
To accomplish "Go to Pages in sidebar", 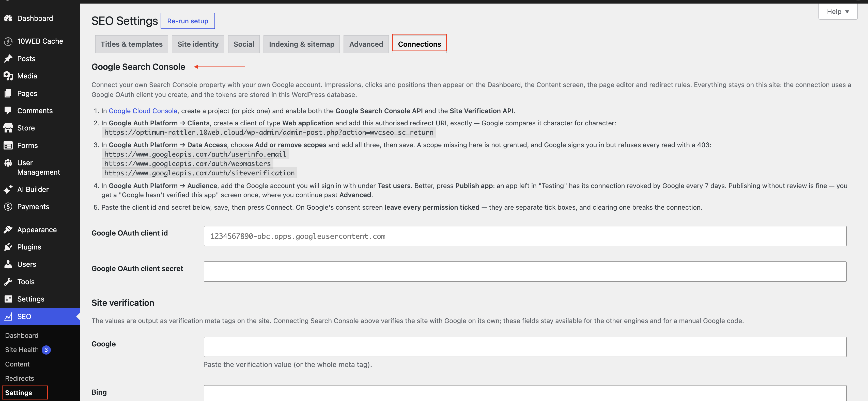I will (x=27, y=93).
